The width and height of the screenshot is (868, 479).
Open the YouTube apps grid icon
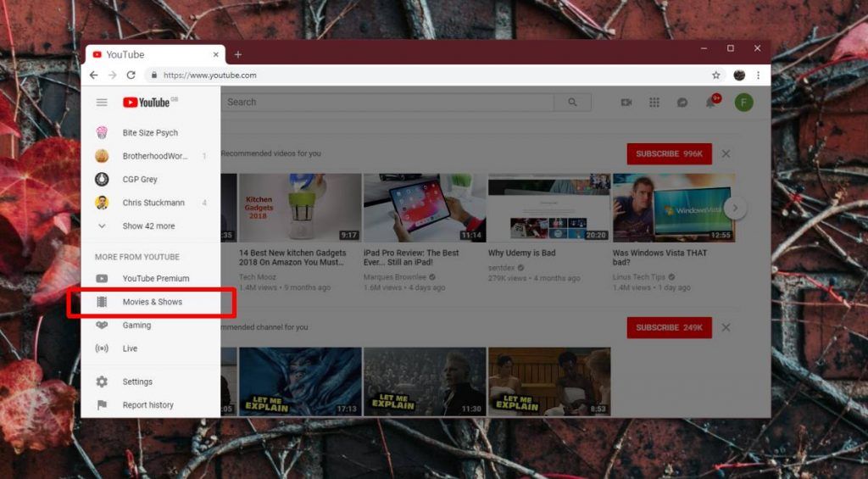654,103
